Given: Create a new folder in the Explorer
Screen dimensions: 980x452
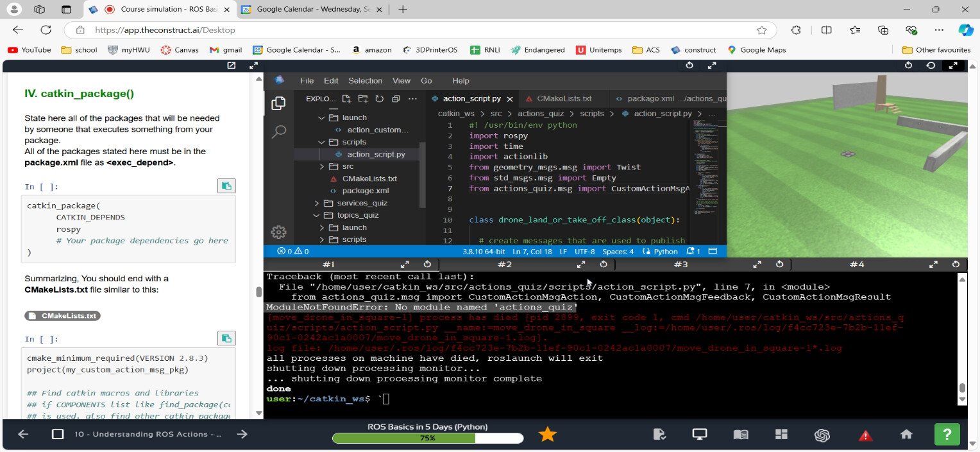Looking at the screenshot, I should pos(363,99).
